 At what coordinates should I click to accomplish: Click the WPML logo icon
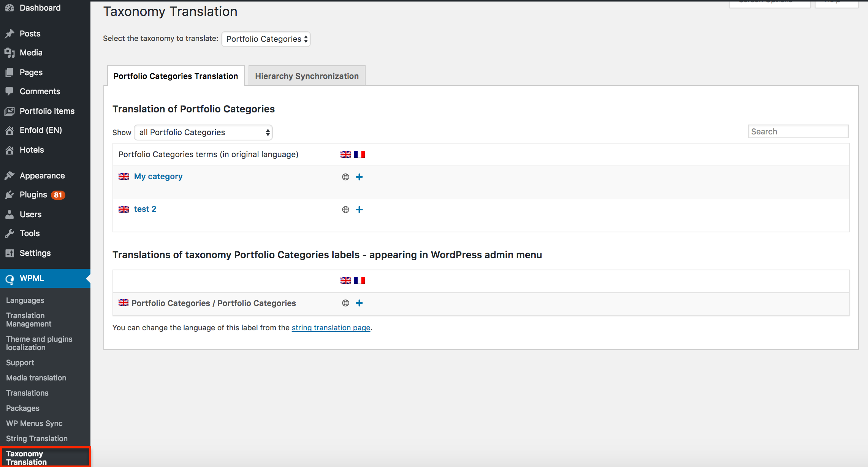click(x=10, y=279)
